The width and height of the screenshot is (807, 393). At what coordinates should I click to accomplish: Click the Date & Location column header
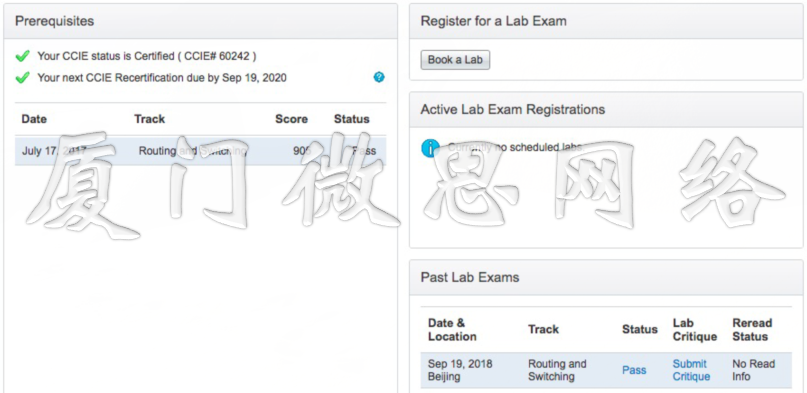coord(452,330)
